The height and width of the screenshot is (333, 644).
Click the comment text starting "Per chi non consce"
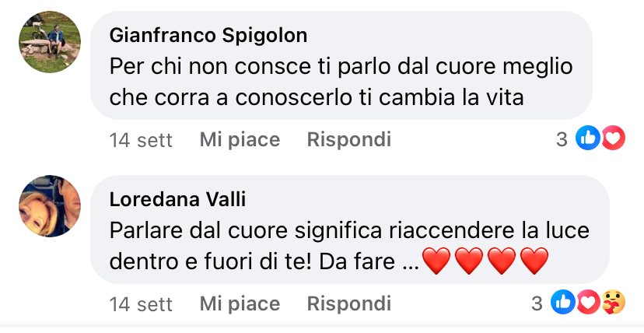(x=341, y=82)
